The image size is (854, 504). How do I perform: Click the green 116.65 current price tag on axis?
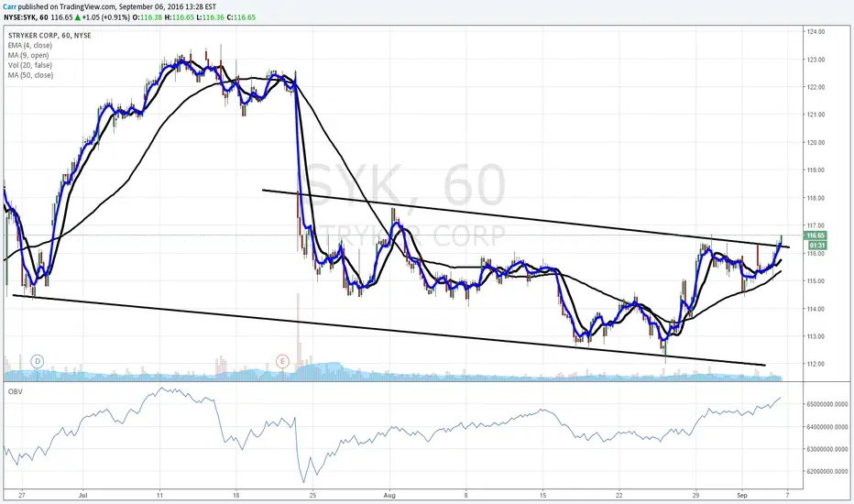point(816,236)
